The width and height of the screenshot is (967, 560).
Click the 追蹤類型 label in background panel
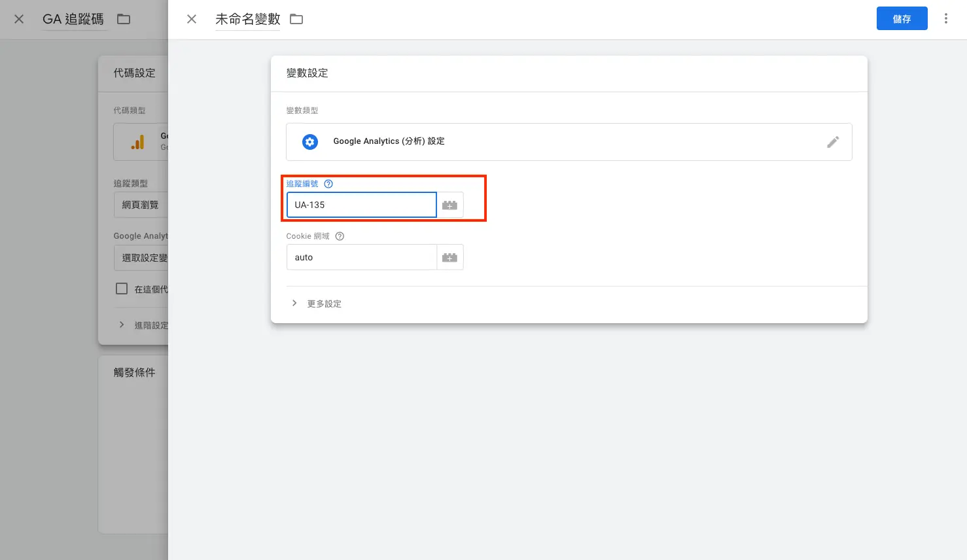(131, 184)
